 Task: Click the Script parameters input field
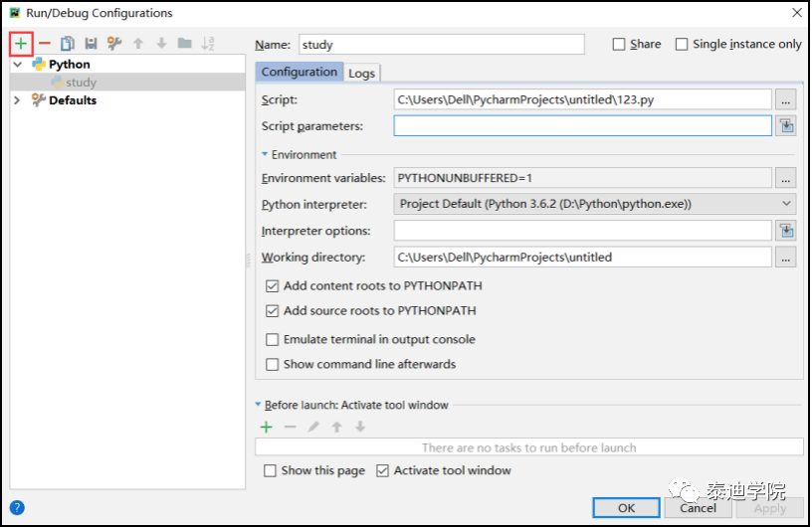(x=582, y=126)
